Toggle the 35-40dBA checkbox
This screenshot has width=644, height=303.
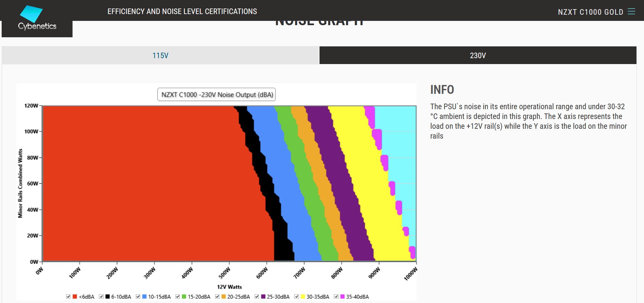[336, 296]
